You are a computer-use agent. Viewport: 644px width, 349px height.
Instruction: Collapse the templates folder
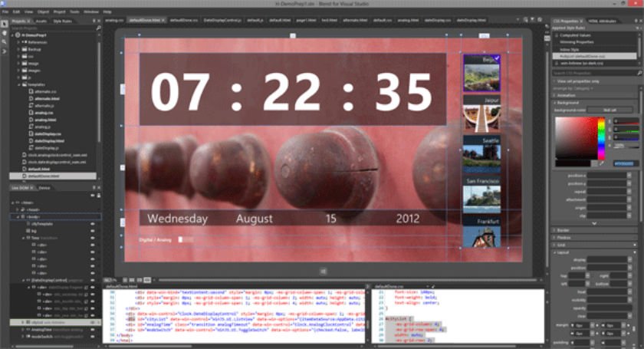(x=18, y=84)
